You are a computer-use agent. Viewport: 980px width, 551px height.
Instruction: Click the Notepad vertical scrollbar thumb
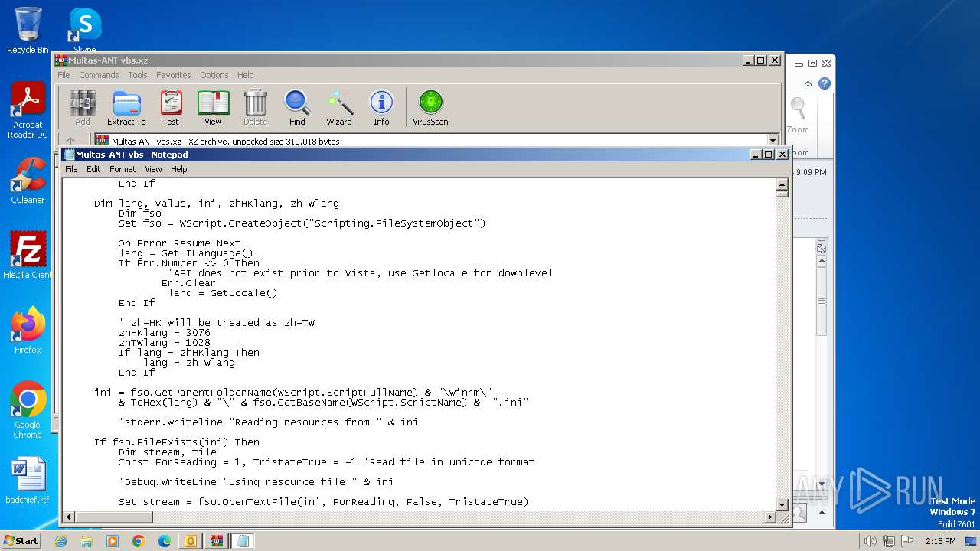pyautogui.click(x=782, y=194)
